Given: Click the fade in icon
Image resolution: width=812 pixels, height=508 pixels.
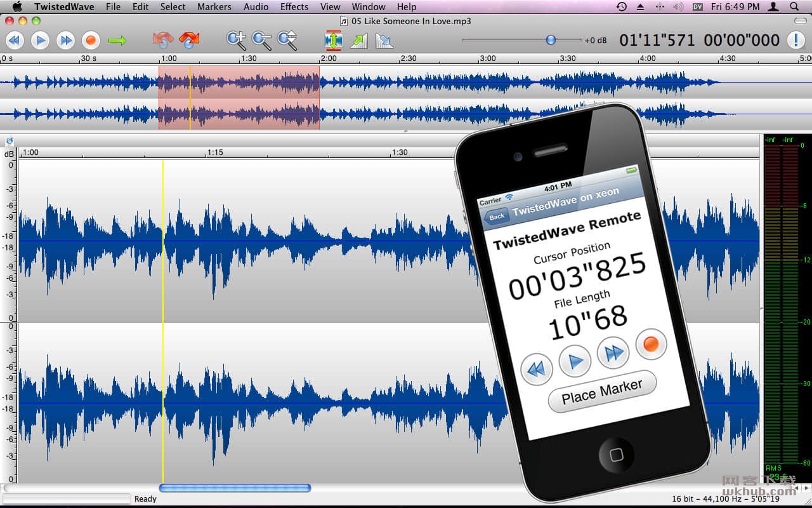Looking at the screenshot, I should pyautogui.click(x=359, y=41).
